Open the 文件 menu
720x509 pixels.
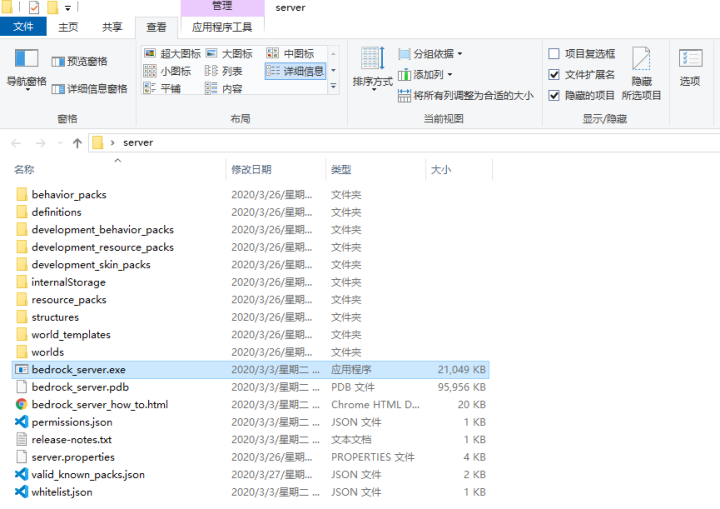click(x=23, y=27)
